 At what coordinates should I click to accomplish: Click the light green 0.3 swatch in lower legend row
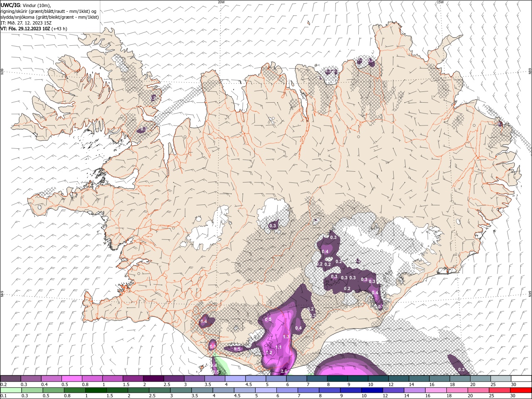(32, 390)
